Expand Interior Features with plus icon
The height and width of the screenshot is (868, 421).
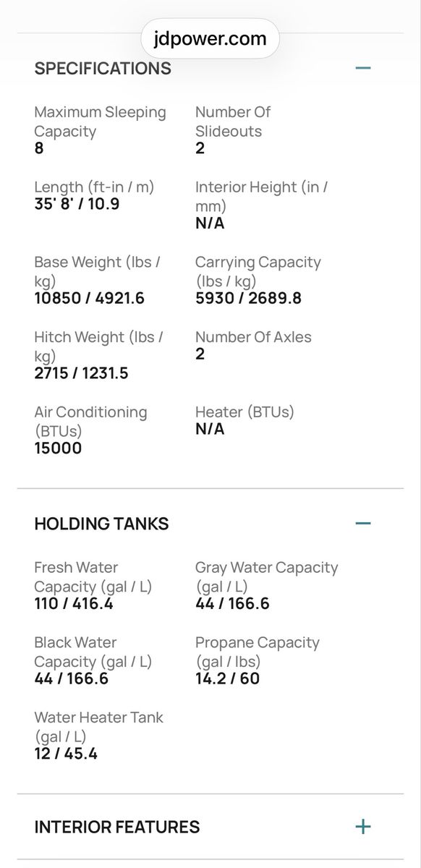[363, 826]
